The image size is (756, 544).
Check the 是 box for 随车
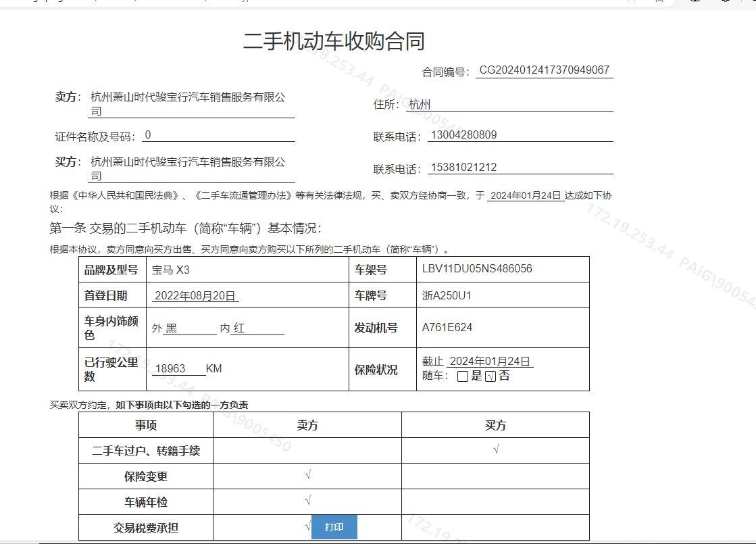462,376
